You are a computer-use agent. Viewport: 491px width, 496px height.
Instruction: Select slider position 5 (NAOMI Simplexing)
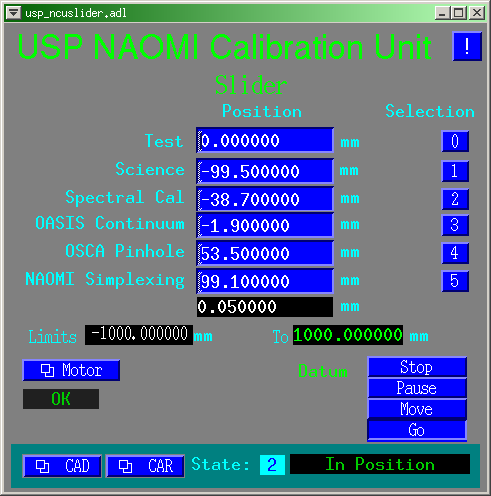click(x=455, y=281)
